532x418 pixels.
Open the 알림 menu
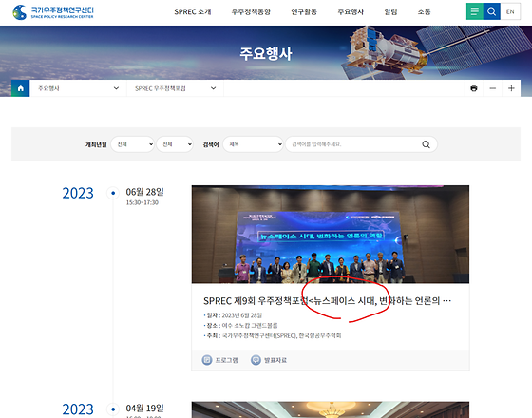(390, 11)
